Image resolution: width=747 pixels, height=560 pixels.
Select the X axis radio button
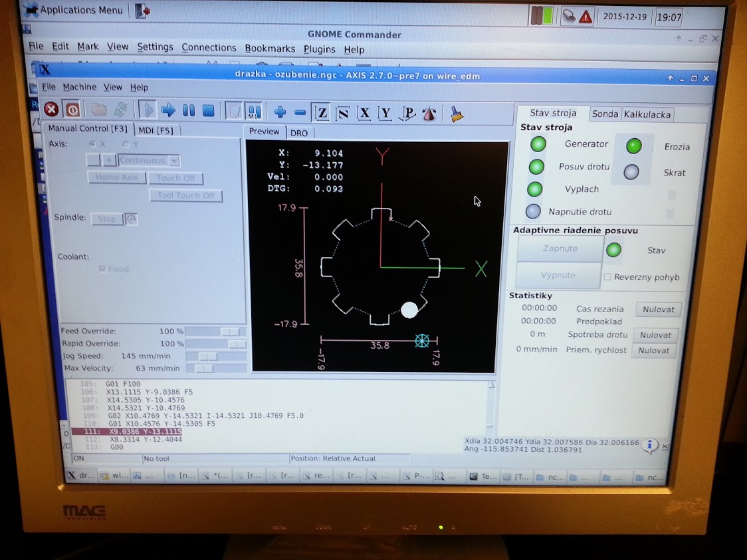pyautogui.click(x=92, y=144)
